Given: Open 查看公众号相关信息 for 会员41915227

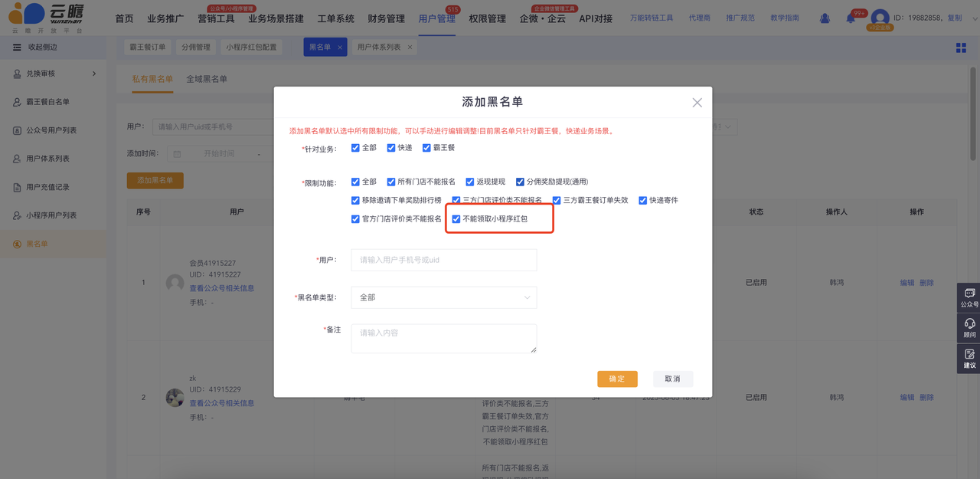Looking at the screenshot, I should click(x=222, y=288).
